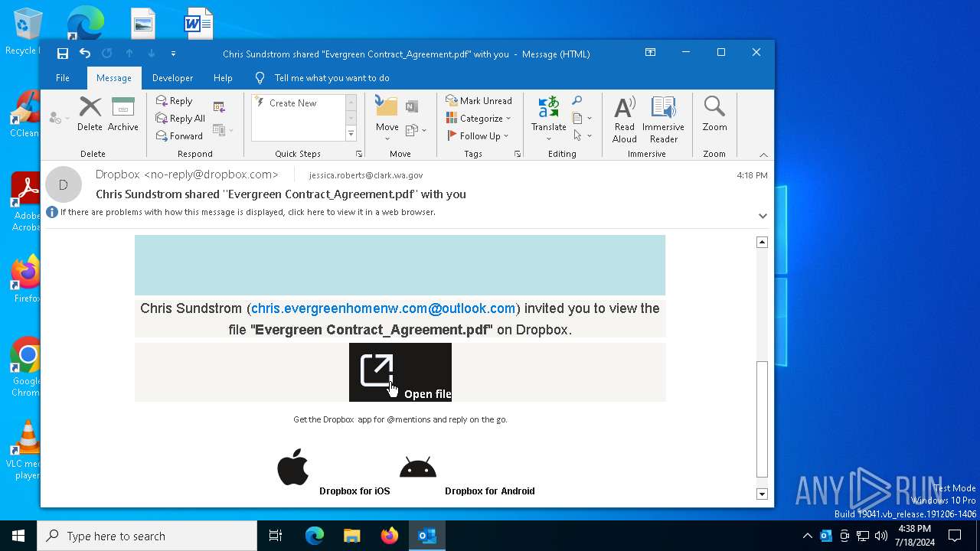The width and height of the screenshot is (980, 551).
Task: Open the Ribbon Display Options in the title bar
Action: point(650,53)
